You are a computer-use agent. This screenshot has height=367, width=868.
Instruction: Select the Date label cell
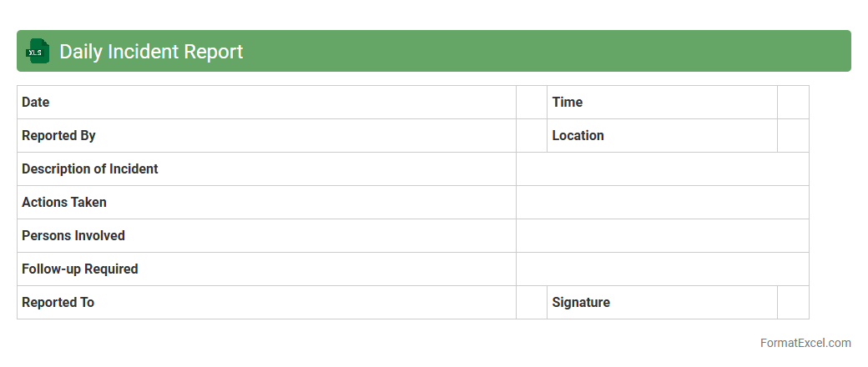(x=266, y=103)
